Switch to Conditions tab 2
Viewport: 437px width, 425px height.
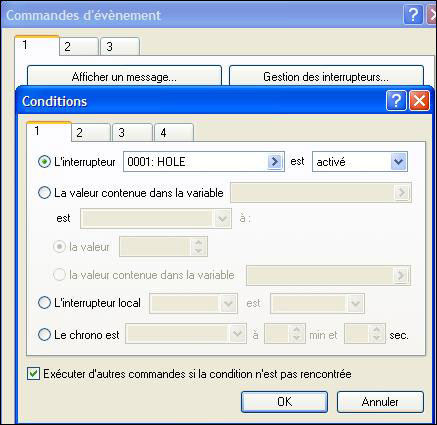coord(91,133)
